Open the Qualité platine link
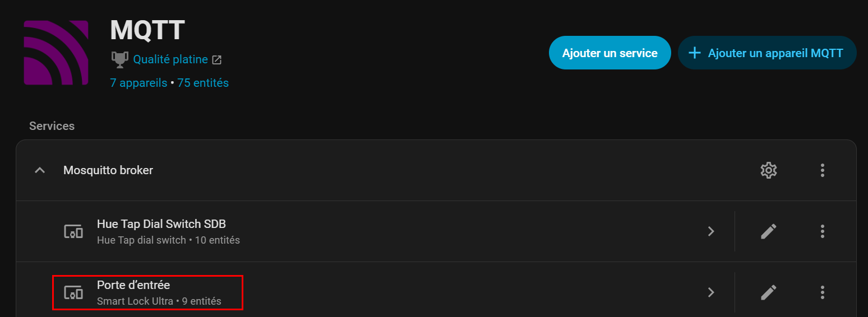The width and height of the screenshot is (868, 317). click(170, 59)
